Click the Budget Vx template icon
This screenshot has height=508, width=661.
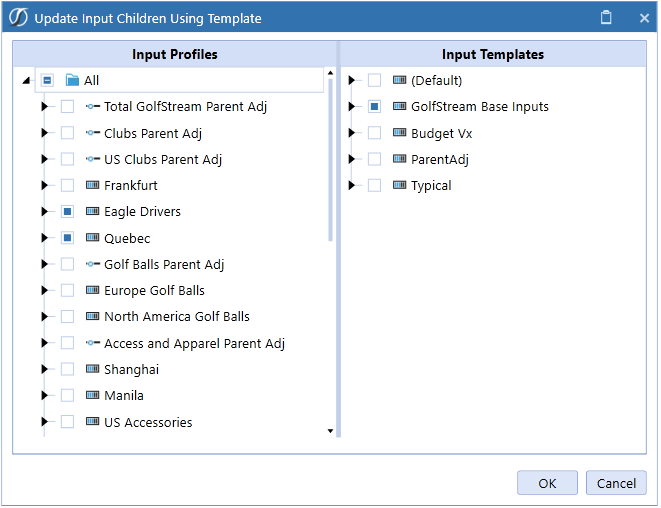point(399,133)
